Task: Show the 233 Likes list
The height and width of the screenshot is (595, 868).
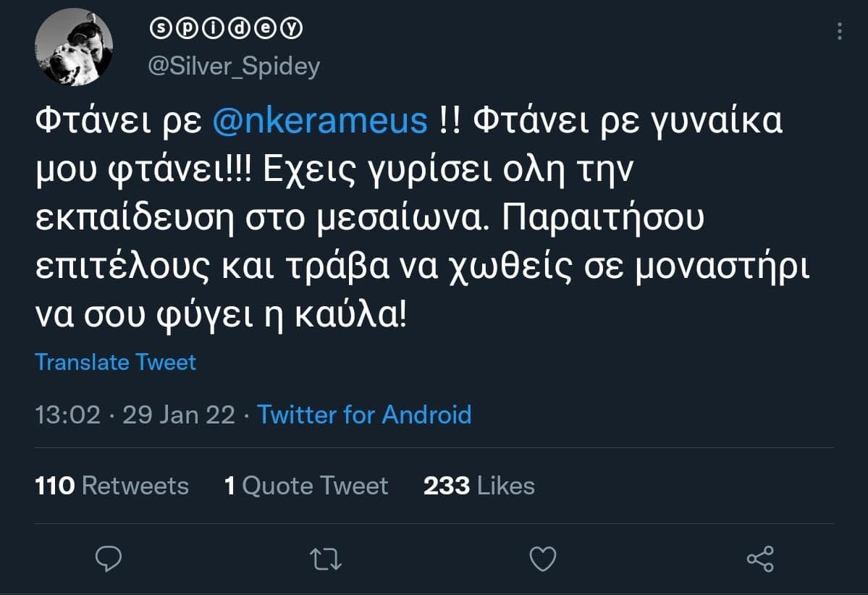Action: pyautogui.click(x=479, y=486)
